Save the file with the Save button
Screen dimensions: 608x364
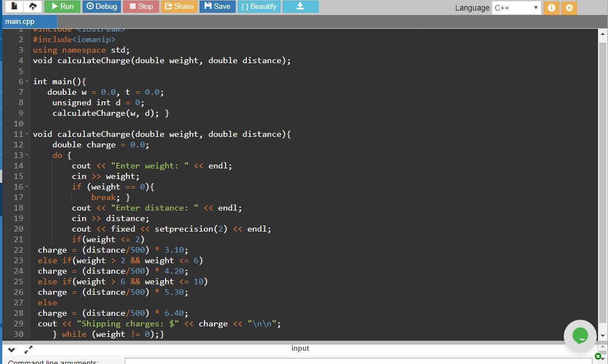pos(217,7)
